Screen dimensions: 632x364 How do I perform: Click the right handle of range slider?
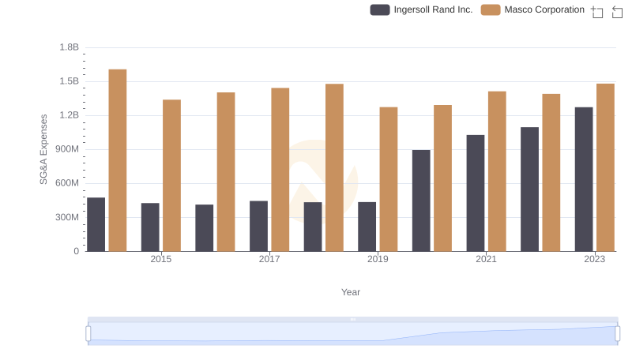[618, 334]
